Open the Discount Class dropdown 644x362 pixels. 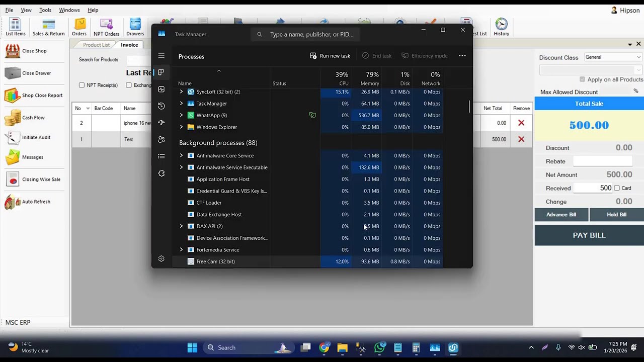pyautogui.click(x=613, y=57)
